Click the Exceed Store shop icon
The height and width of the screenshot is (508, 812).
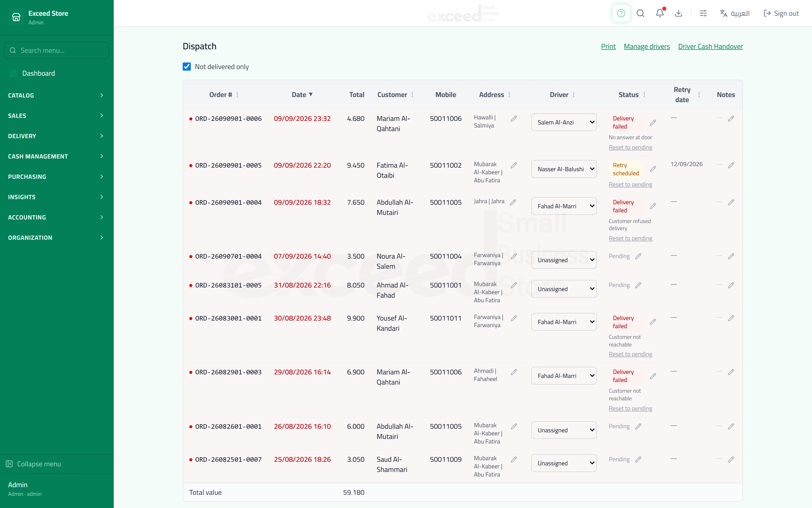pos(16,17)
